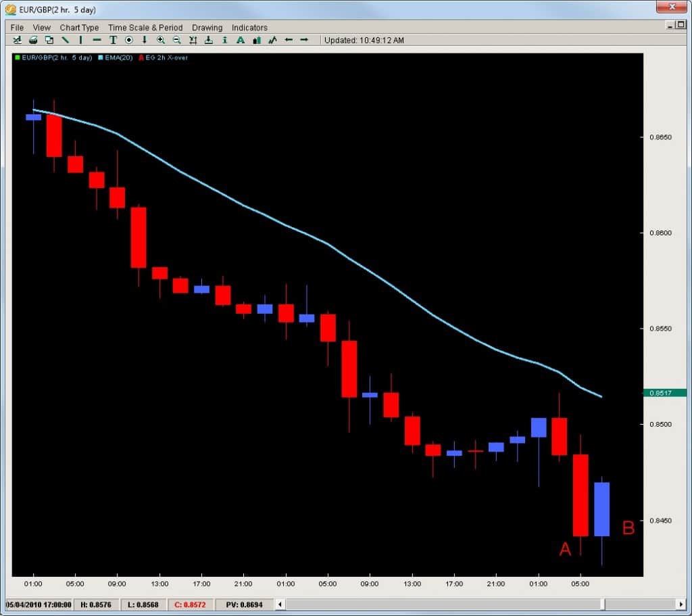The image size is (692, 616).
Task: Click the 0.8550 price axis label
Action: 661,329
